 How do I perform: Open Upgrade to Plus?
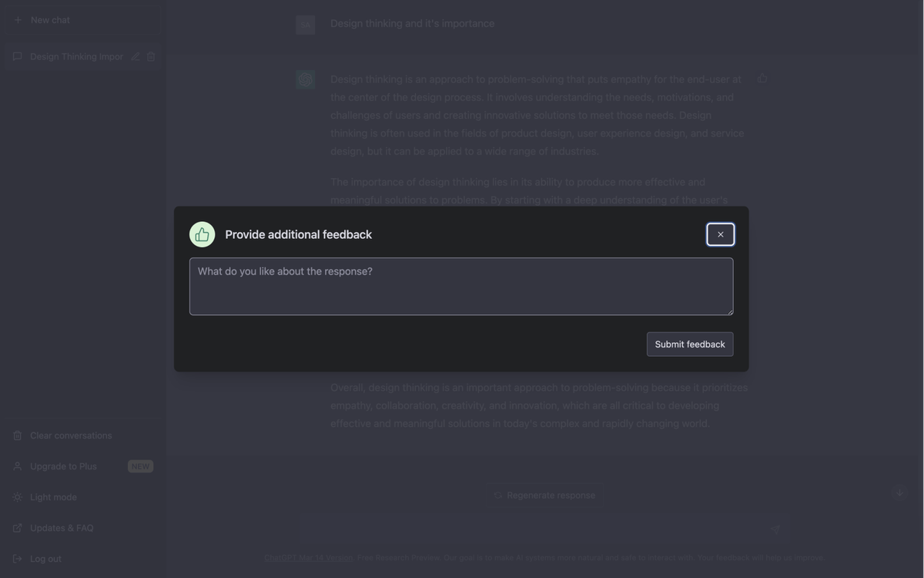point(63,465)
